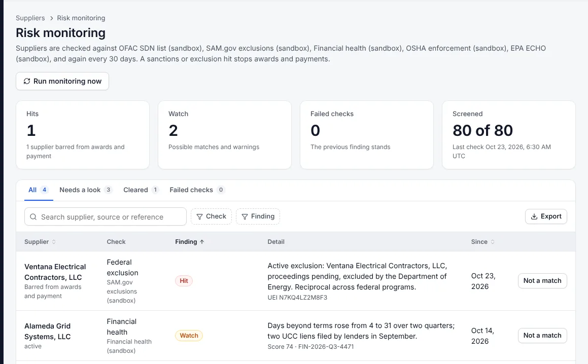Sort table by Finding column header
The height and width of the screenshot is (364, 588).
point(189,242)
